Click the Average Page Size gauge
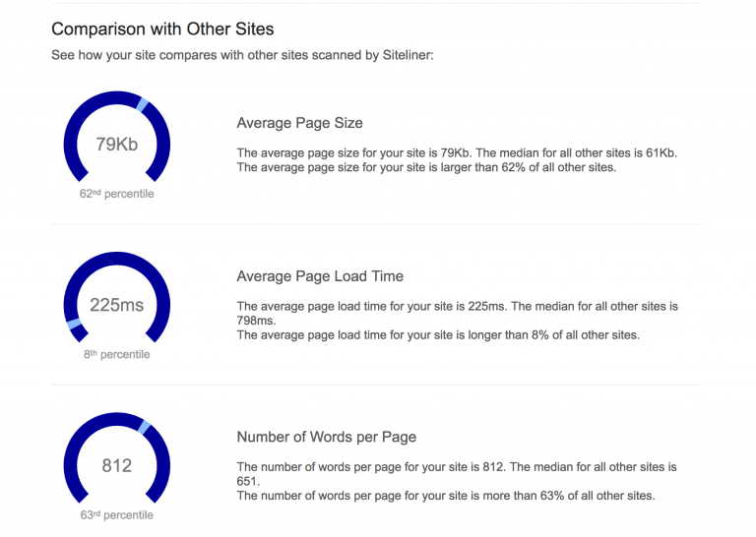The height and width of the screenshot is (537, 756). click(117, 137)
